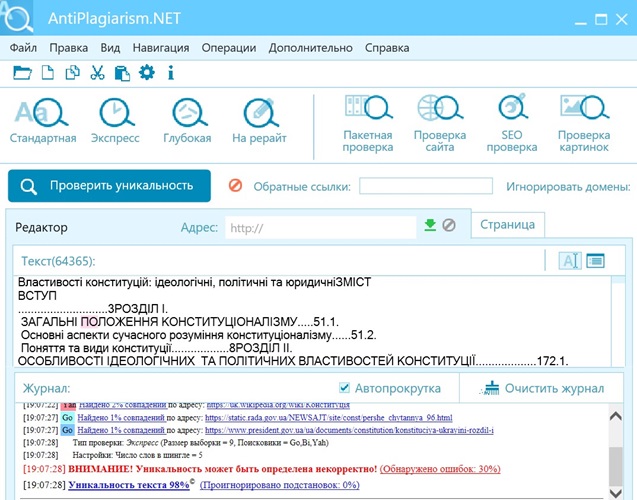Open the Правка menu
Screen dimensions: 637x500
tap(69, 48)
